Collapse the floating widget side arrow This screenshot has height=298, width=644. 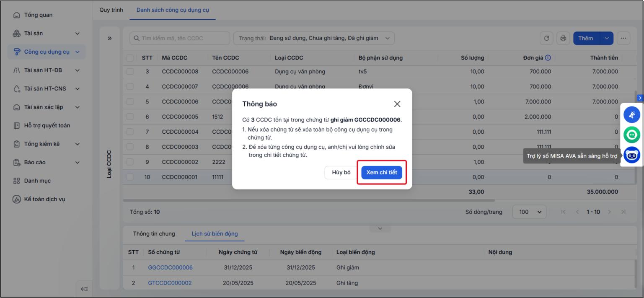pos(640,98)
